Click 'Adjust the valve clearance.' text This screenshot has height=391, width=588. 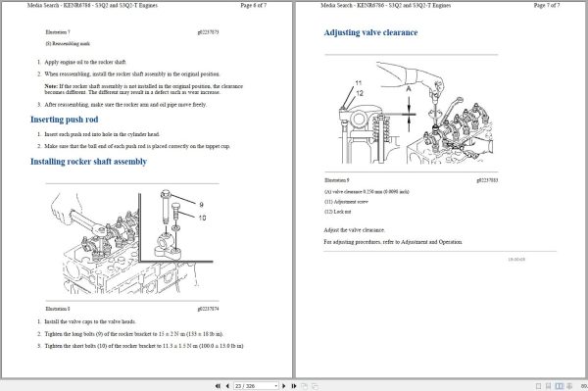coord(355,230)
